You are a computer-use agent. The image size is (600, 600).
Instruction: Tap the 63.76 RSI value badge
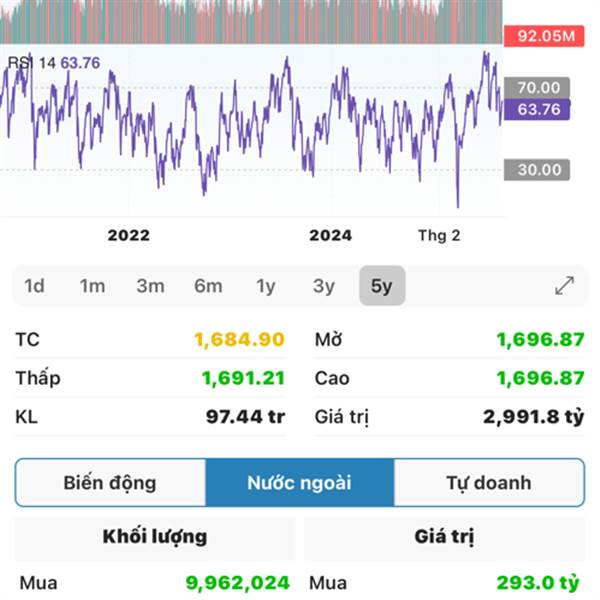click(x=537, y=109)
